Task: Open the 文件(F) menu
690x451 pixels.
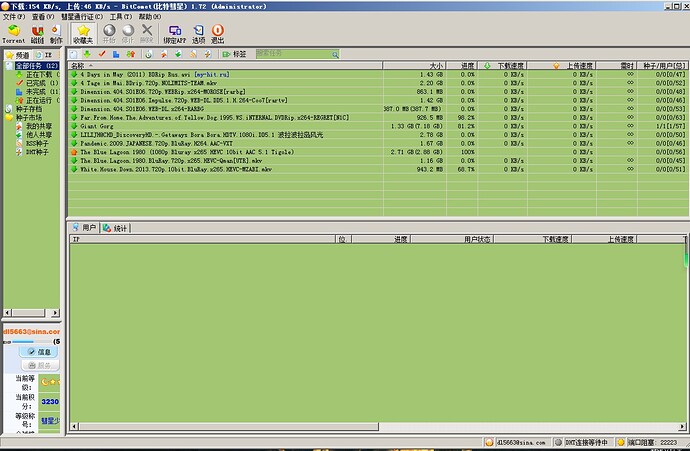Action: tap(14, 16)
